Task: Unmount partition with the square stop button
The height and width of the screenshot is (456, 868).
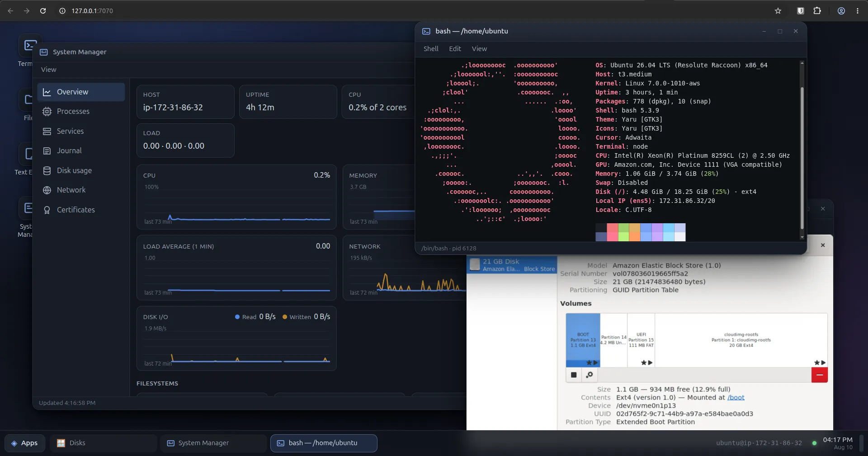Action: click(574, 375)
